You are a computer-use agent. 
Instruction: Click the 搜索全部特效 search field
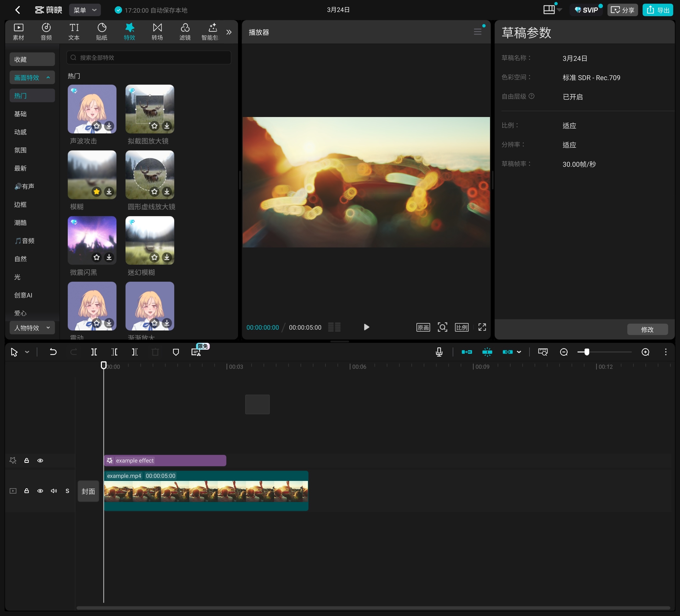[x=149, y=58]
